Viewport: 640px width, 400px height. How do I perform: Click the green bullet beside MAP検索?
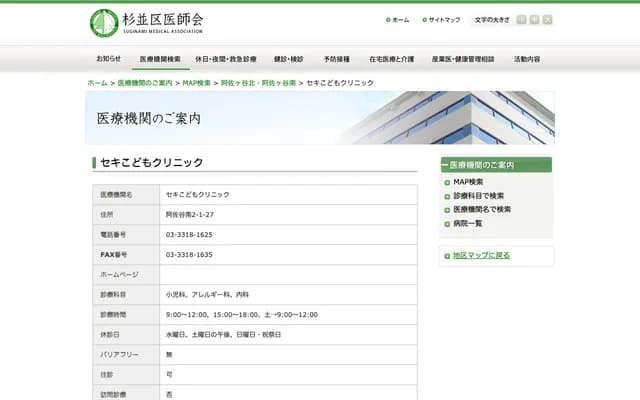[447, 182]
